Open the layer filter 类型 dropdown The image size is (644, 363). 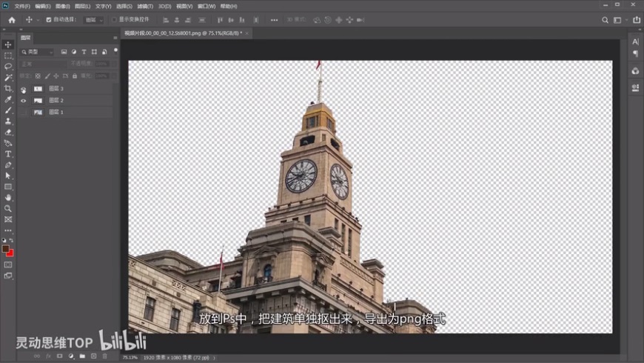(x=37, y=52)
